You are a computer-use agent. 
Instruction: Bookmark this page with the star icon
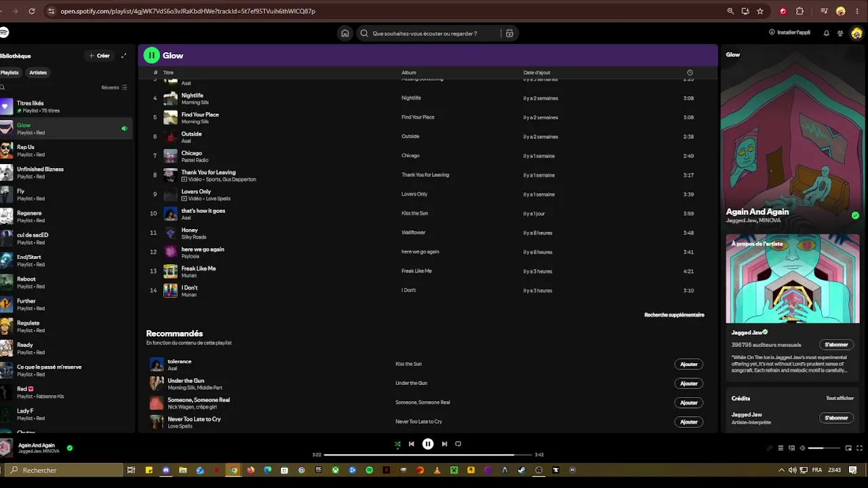point(760,11)
